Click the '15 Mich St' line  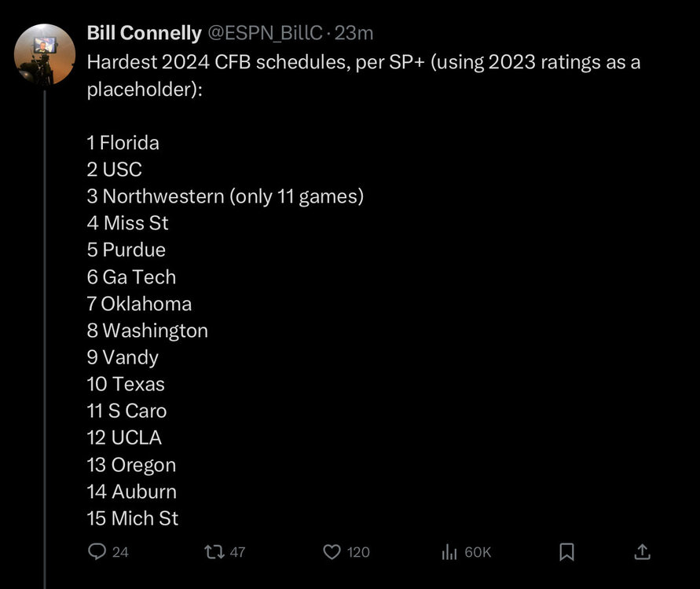pos(133,518)
